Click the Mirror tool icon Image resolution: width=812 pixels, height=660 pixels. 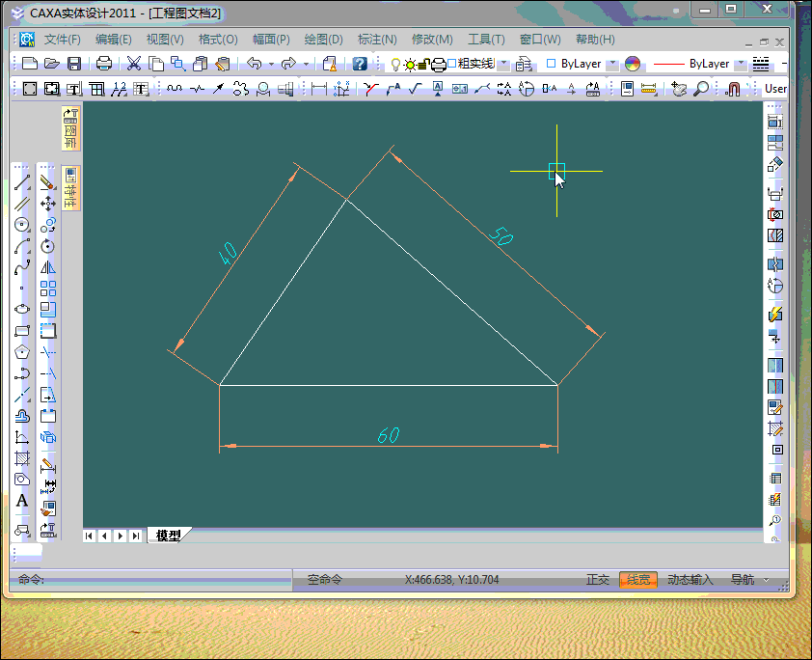pyautogui.click(x=48, y=267)
